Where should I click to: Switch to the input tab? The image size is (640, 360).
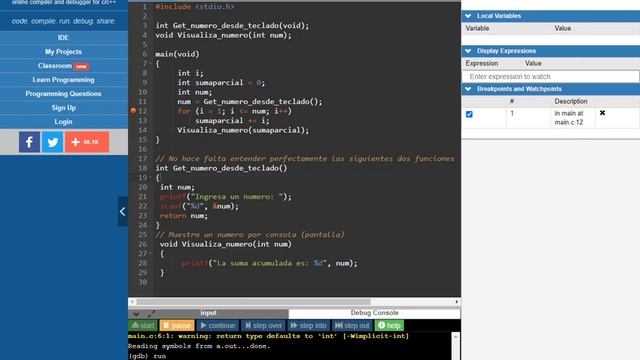208,313
